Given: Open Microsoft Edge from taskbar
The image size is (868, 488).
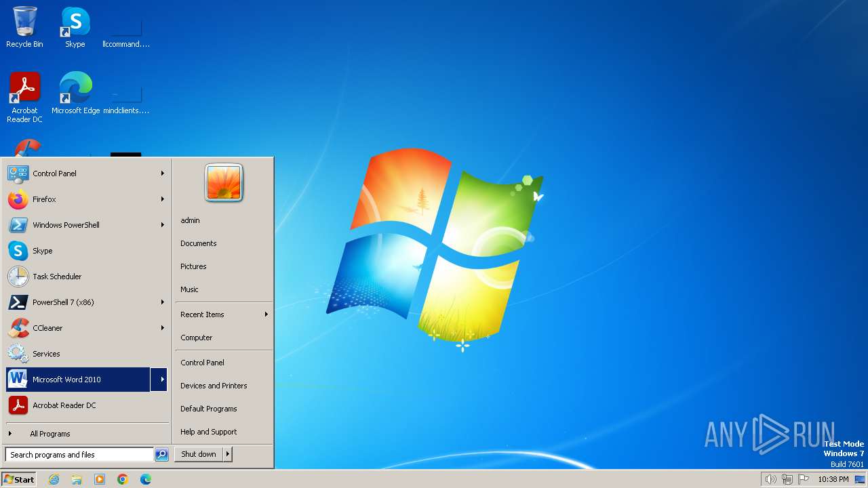Looking at the screenshot, I should pyautogui.click(x=146, y=479).
